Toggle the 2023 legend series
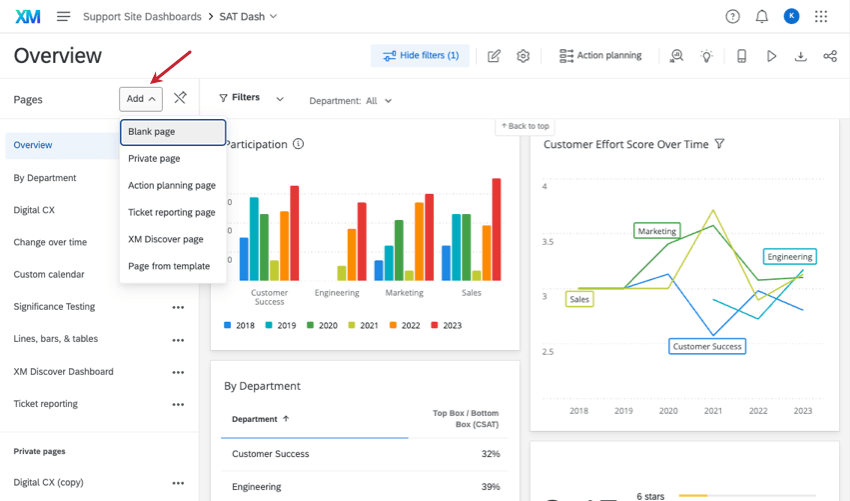The image size is (850, 501). (x=448, y=325)
